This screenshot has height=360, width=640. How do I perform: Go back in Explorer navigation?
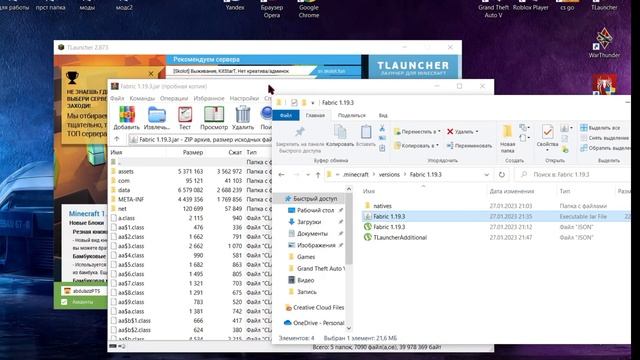click(282, 175)
